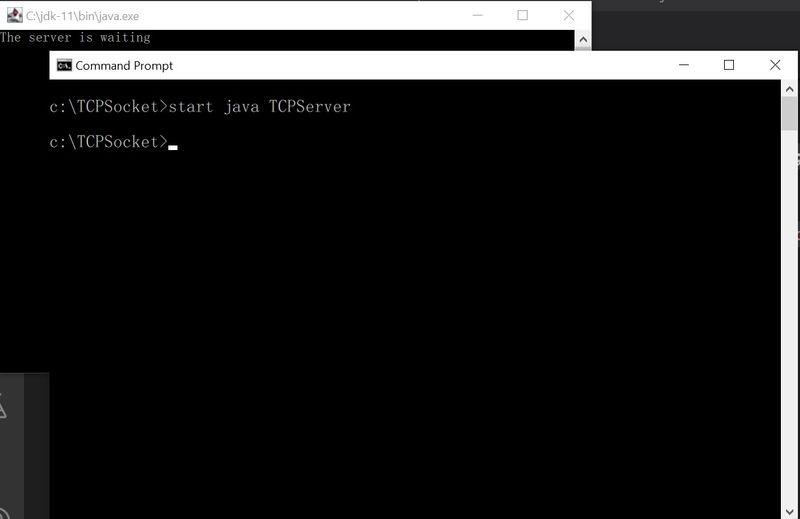The image size is (800, 519).
Task: Close the java.exe server window
Action: tap(569, 15)
